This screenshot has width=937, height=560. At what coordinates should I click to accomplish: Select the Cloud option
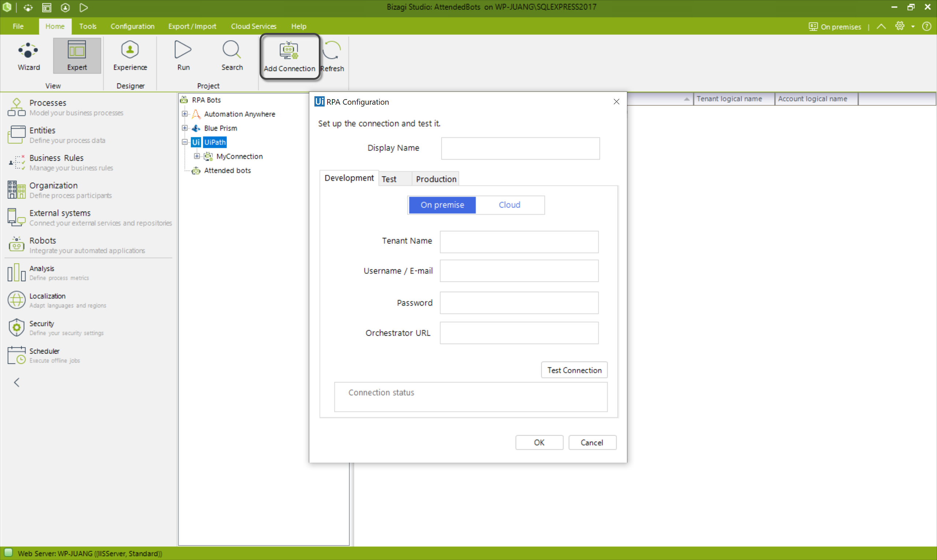(x=509, y=205)
